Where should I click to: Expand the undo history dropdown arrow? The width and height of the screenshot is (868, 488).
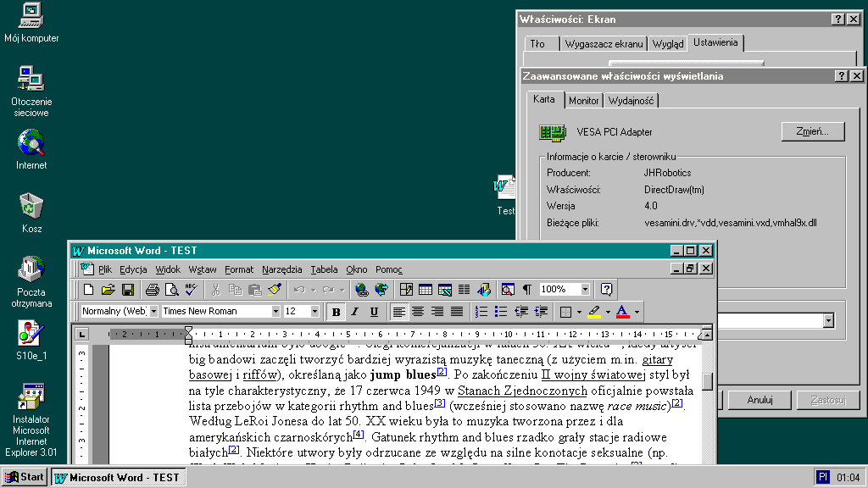(314, 290)
